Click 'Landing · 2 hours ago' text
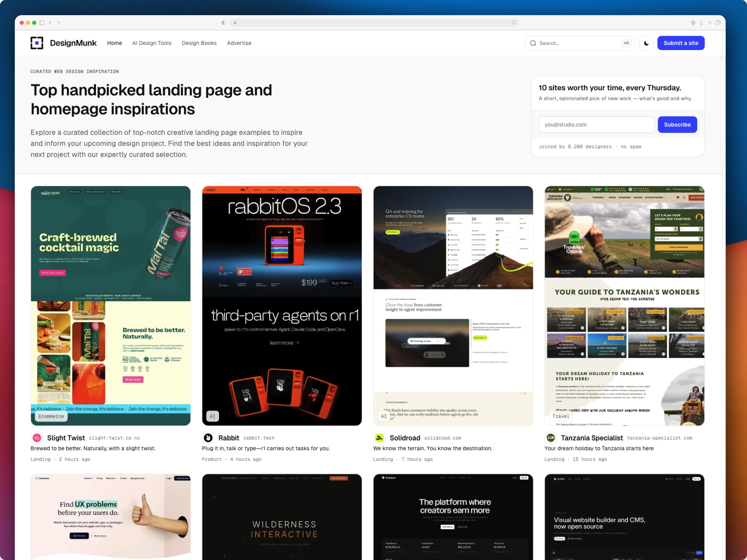747x560 pixels. tap(60, 459)
